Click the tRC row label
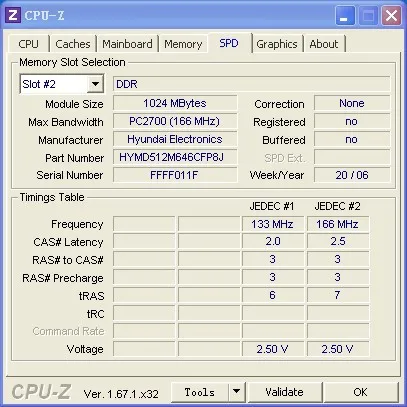Viewport: 407px width, 407px height. click(x=96, y=314)
